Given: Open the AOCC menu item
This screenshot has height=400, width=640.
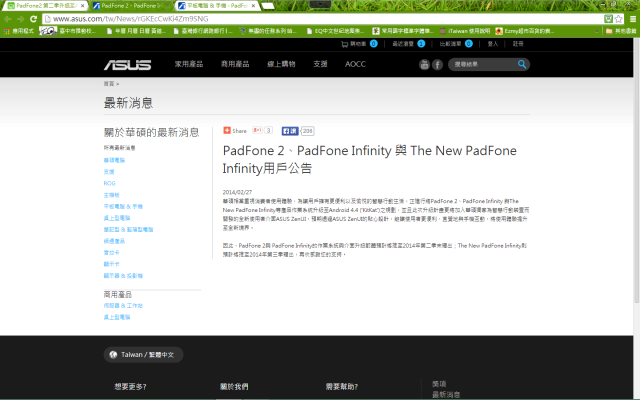Looking at the screenshot, I should [355, 64].
